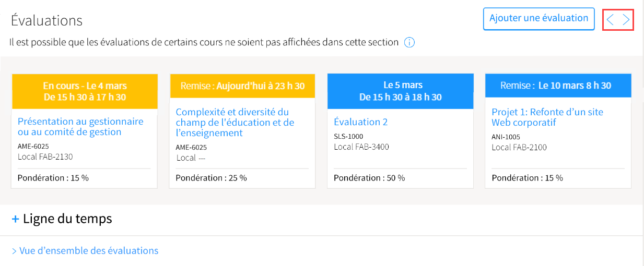Image resolution: width=644 pixels, height=266 pixels.
Task: Open Vue d'ensemble des évaluations link
Action: [x=85, y=251]
